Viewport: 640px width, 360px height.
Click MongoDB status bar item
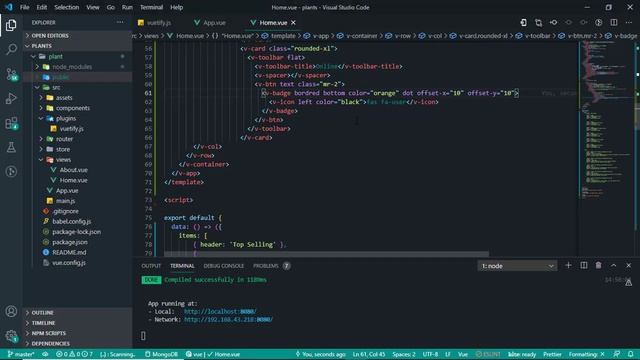point(161,354)
